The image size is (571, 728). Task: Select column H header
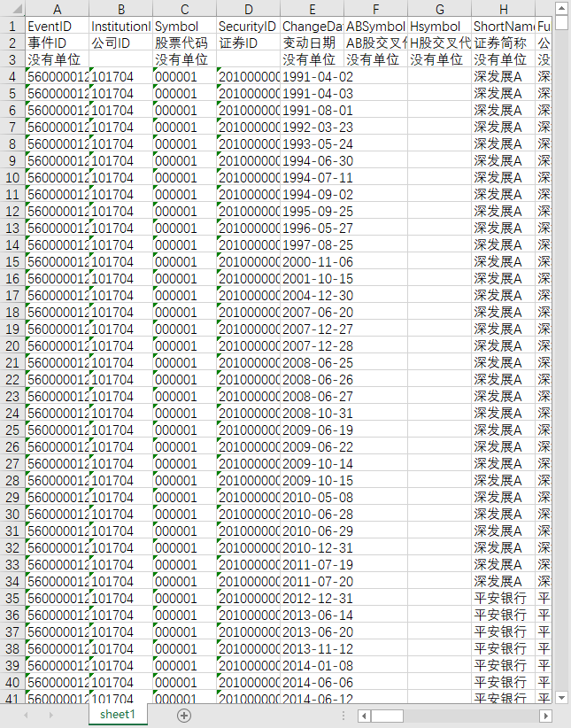[503, 9]
